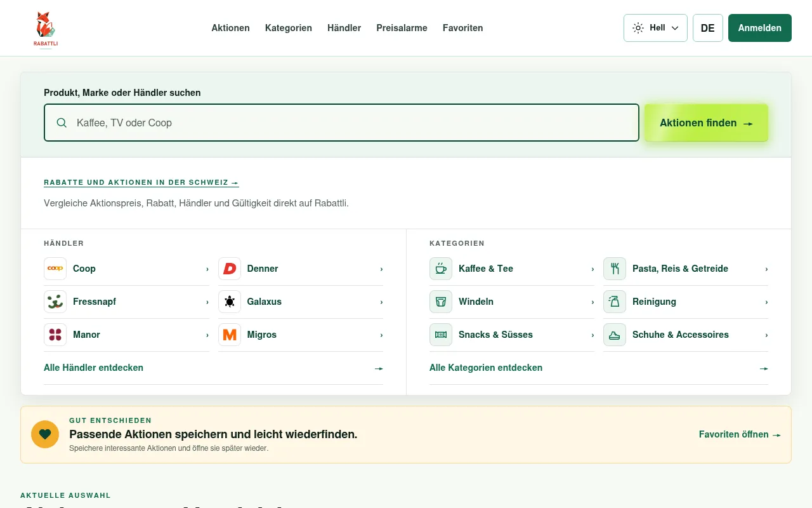
Task: Click the Pasta, Reis & Getreide cutlery icon
Action: [x=615, y=269]
